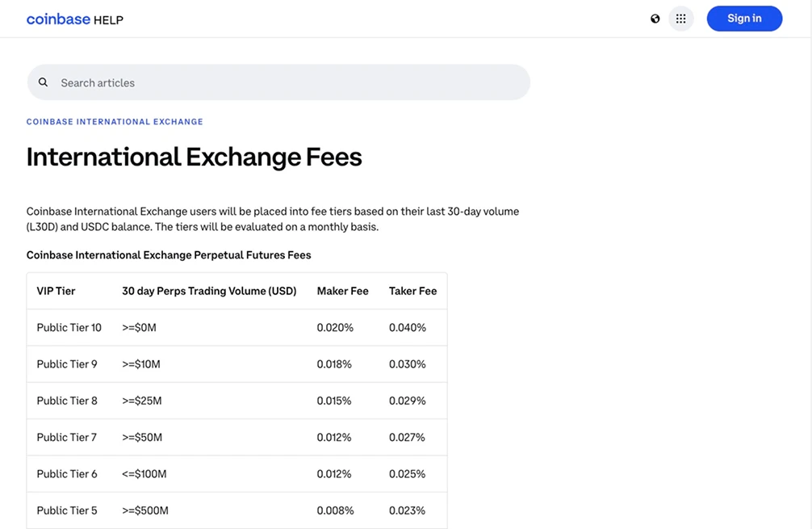Open the COINBASE INTERNATIONAL EXCHANGE breadcrumb link
The height and width of the screenshot is (529, 812).
[x=114, y=121]
